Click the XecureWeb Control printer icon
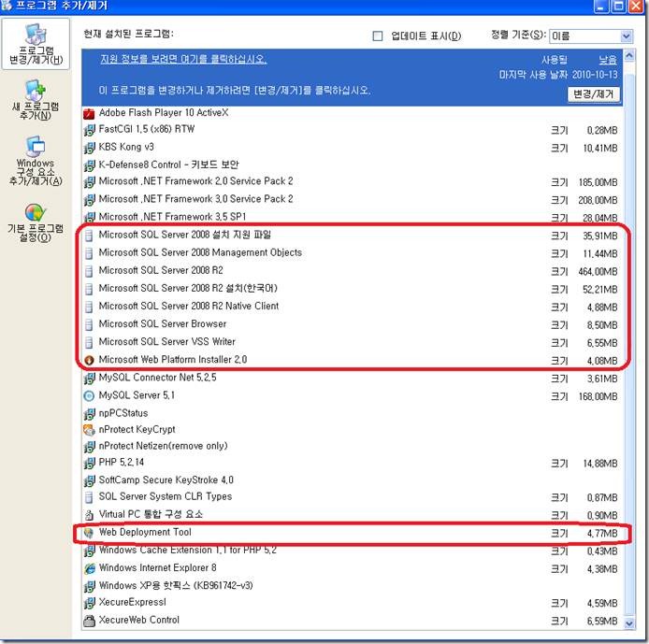 tap(89, 621)
